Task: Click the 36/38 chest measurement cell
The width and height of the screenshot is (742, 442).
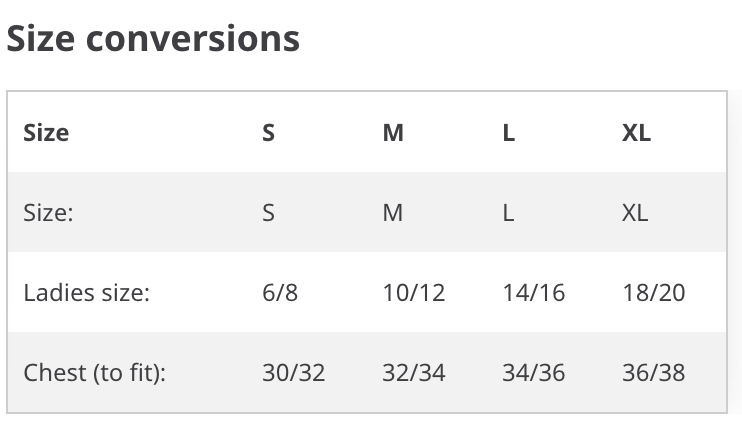Action: tap(654, 373)
